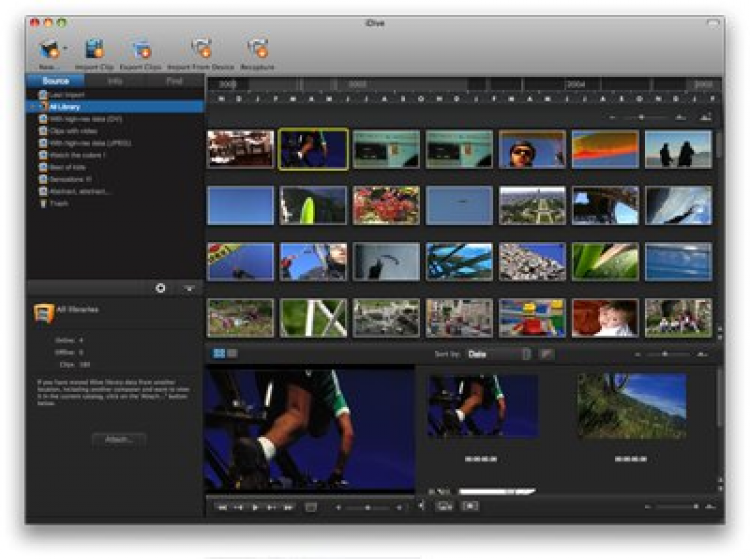The image size is (750, 559).
Task: Switch to thumbnail grid view
Action: pyautogui.click(x=219, y=353)
